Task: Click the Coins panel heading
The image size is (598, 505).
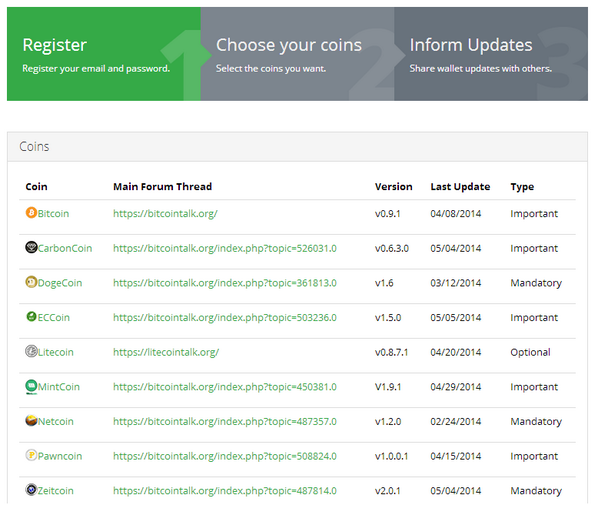Action: [x=34, y=147]
